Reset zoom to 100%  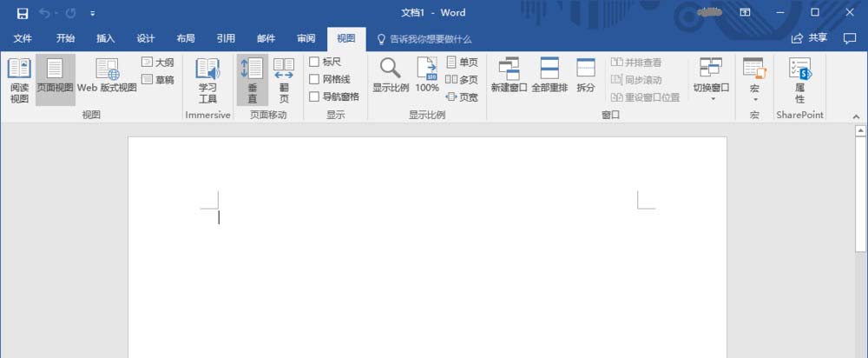coord(427,76)
